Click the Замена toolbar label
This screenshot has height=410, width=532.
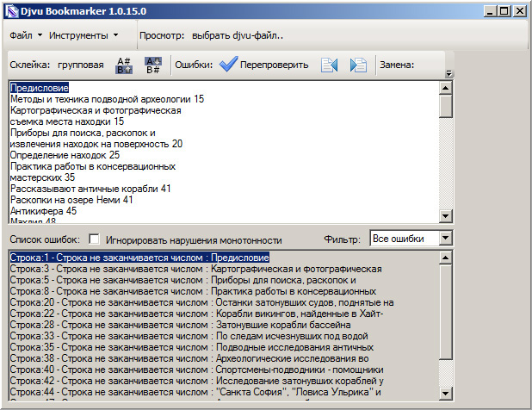point(397,65)
